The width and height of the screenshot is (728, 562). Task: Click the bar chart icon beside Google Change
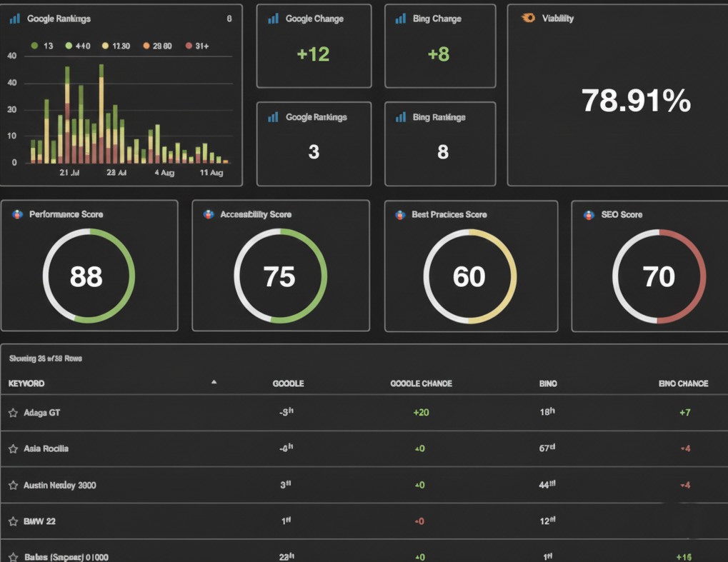(273, 19)
